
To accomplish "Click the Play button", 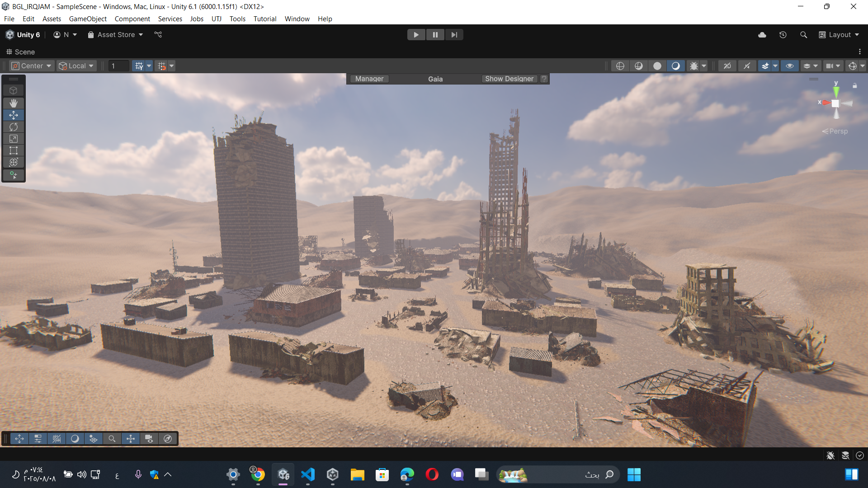I will 416,35.
